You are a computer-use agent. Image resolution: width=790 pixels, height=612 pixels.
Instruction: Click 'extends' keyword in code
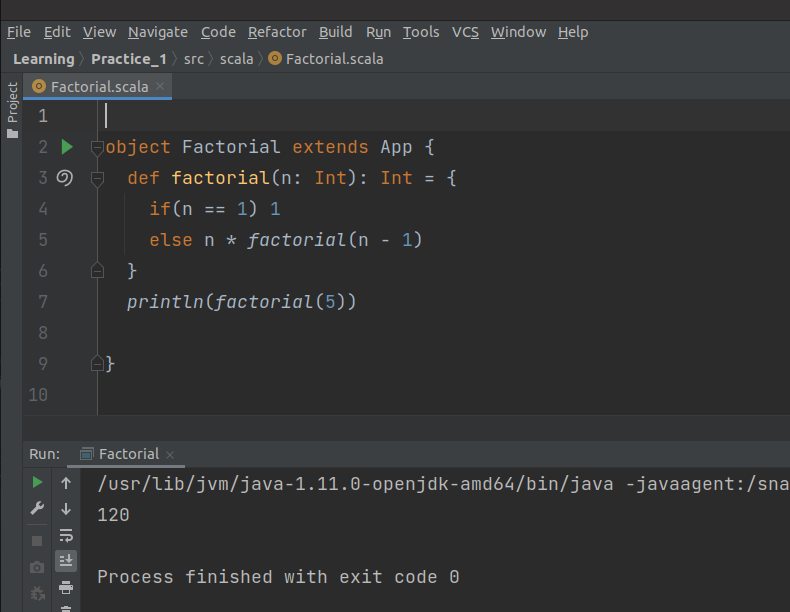point(331,147)
